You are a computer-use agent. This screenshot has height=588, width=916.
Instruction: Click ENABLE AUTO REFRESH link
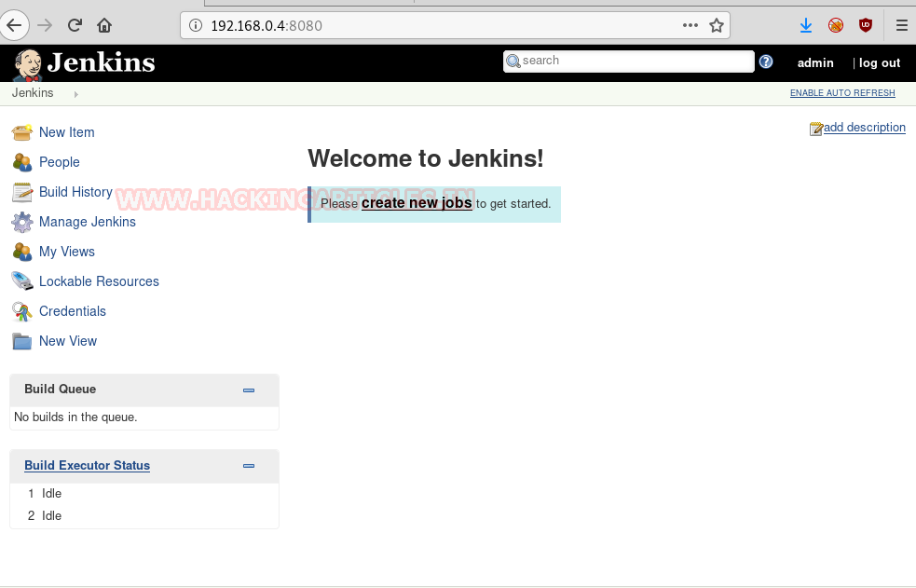pos(842,93)
